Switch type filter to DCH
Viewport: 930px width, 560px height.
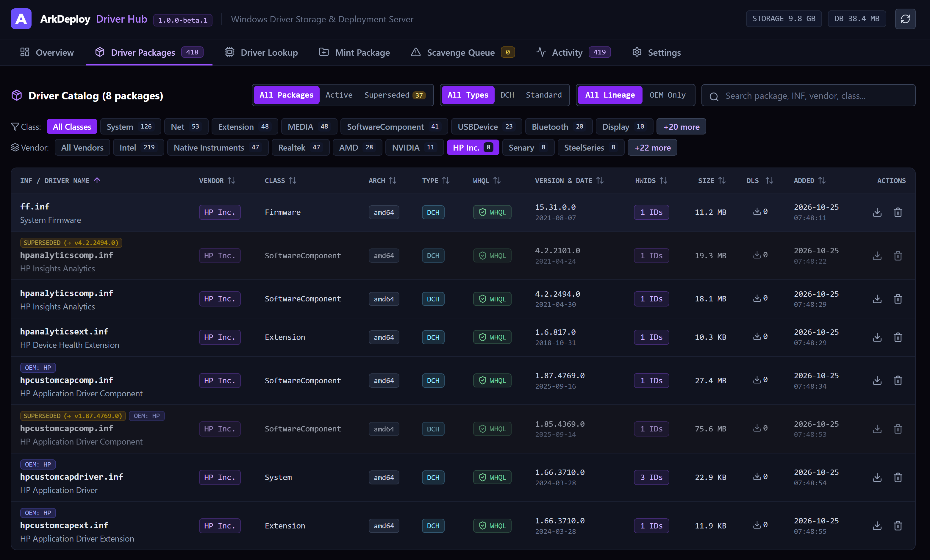click(x=507, y=95)
